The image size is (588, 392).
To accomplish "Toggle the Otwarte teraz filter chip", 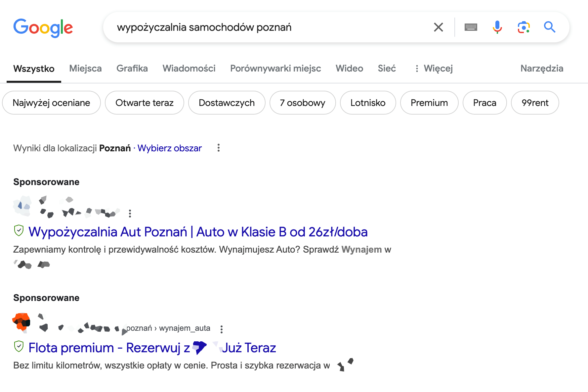I will click(145, 103).
